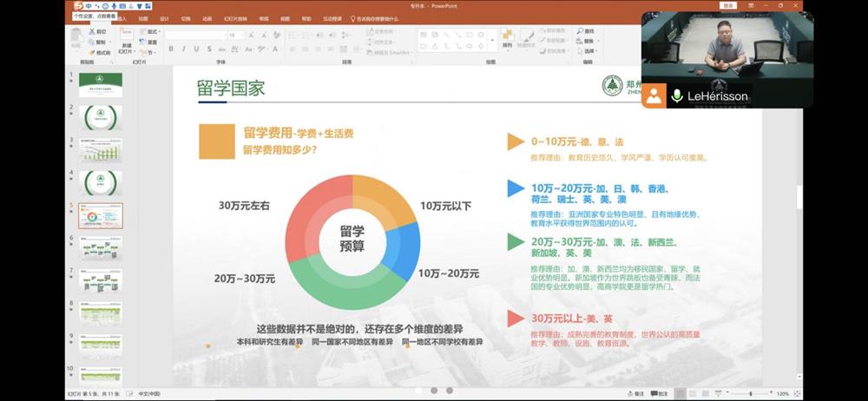Image resolution: width=868 pixels, height=401 pixels.
Task: Click the Login (登录) button in title bar
Action: click(727, 5)
